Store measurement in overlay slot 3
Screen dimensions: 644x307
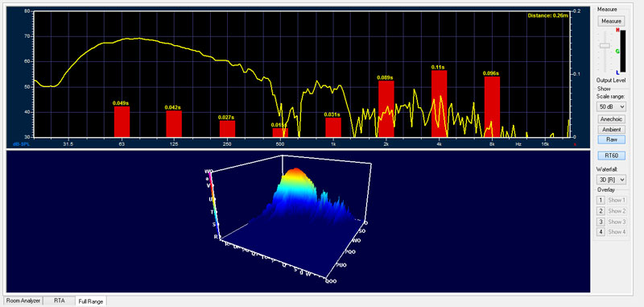click(601, 222)
